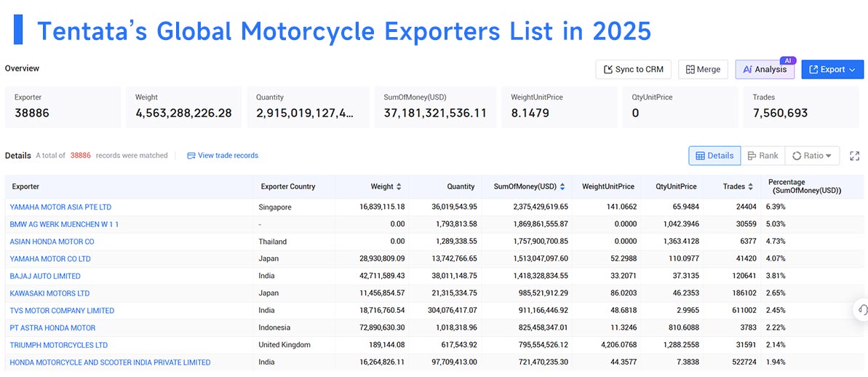
Task: Click the 5.03% percentage cell
Action: click(776, 224)
